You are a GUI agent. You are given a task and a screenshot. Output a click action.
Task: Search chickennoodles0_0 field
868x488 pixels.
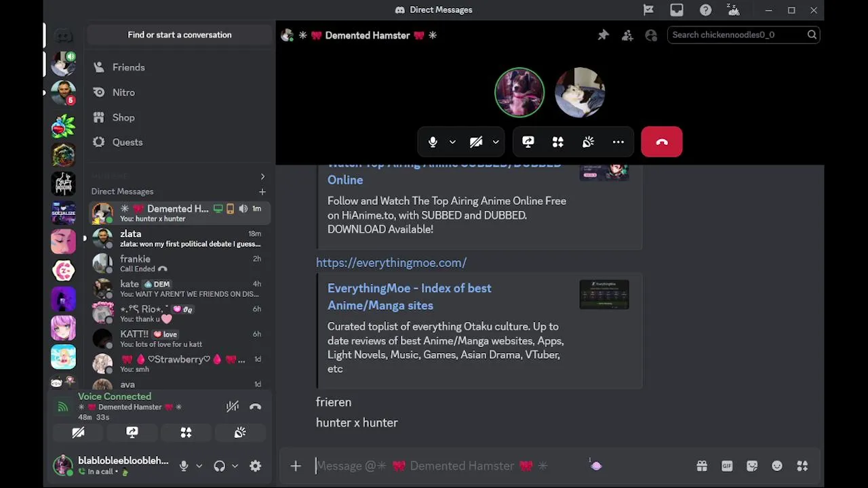[x=744, y=35]
